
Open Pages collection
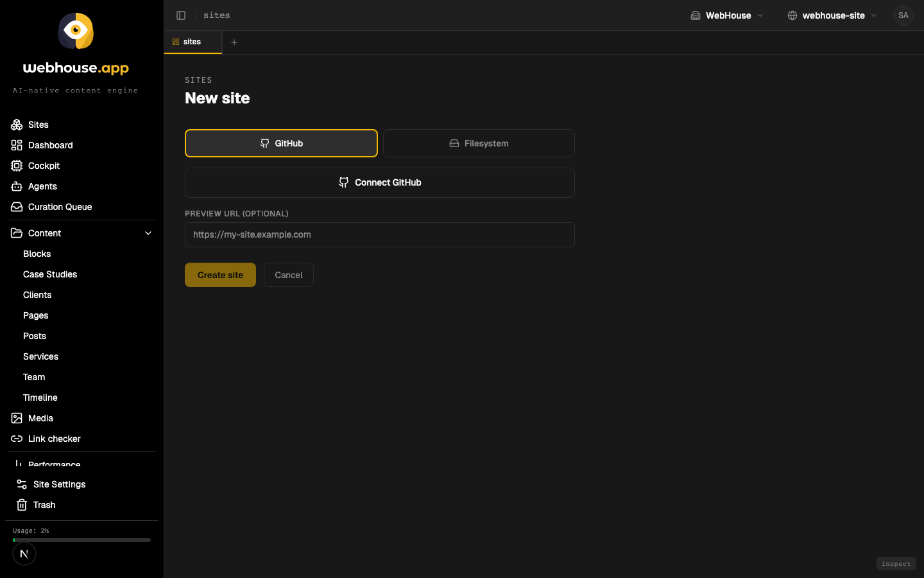coord(36,315)
